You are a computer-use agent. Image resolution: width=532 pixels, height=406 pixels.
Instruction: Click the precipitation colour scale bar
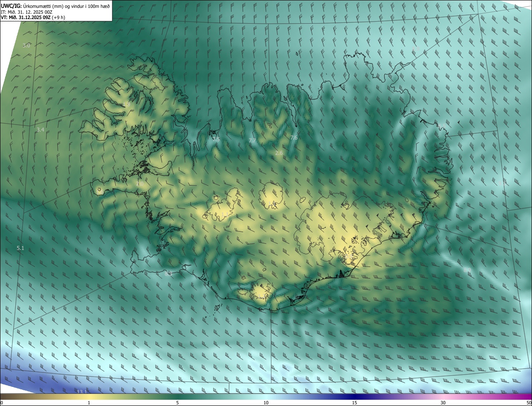pos(266,397)
